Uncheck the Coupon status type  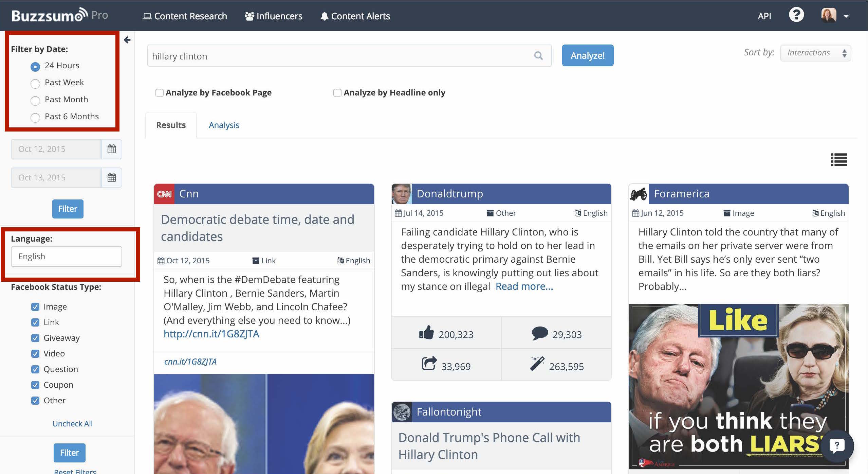point(35,385)
